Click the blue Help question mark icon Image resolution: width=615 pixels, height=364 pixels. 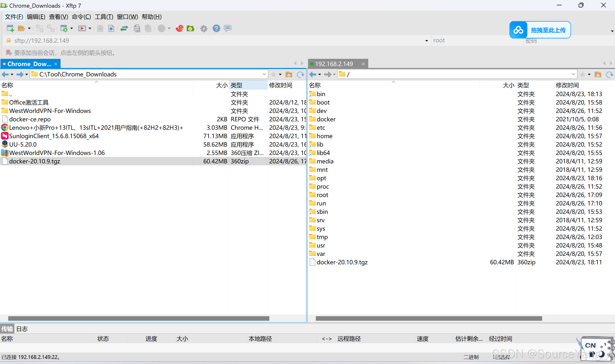(x=216, y=28)
